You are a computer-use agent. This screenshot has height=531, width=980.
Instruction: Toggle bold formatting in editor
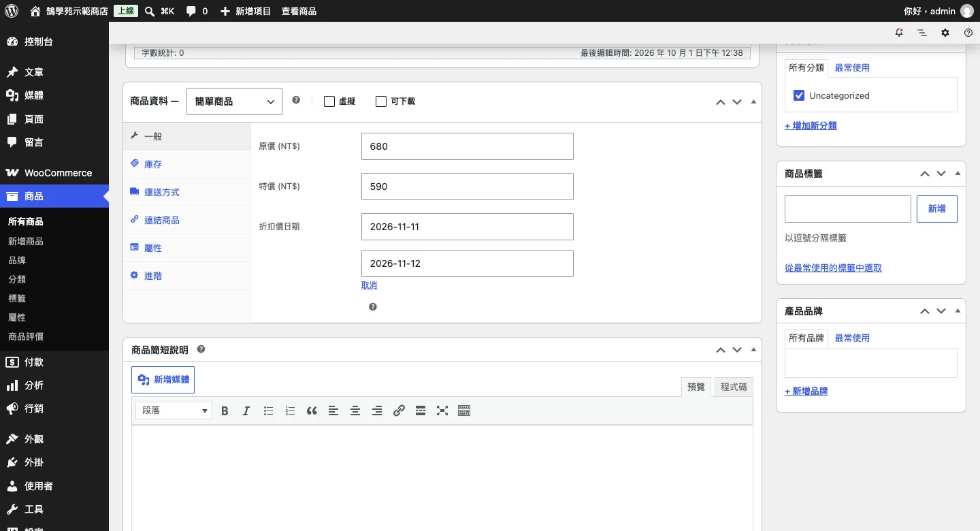[225, 411]
